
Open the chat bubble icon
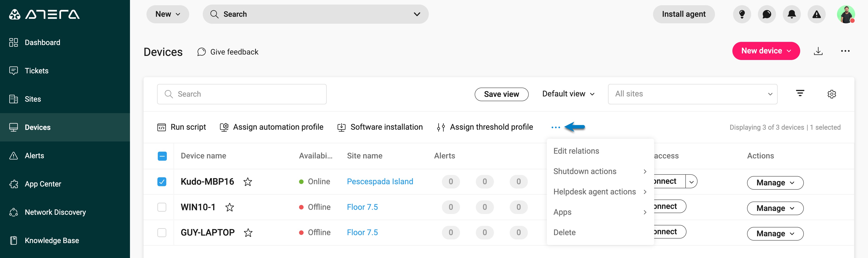767,14
